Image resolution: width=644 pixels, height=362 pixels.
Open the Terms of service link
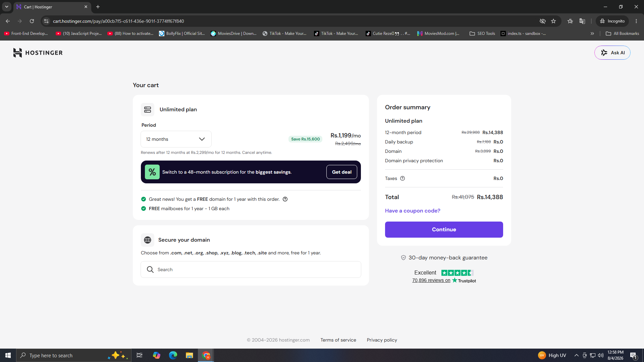[x=338, y=340]
